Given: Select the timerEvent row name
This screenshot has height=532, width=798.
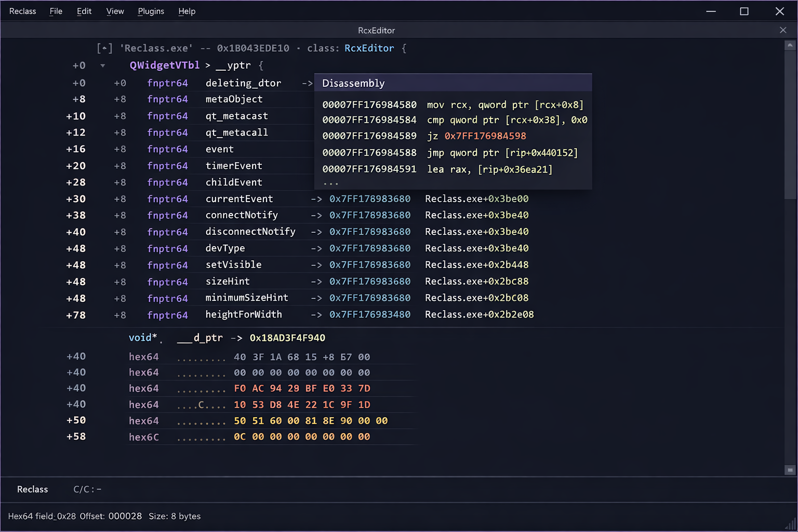Looking at the screenshot, I should pyautogui.click(x=234, y=166).
